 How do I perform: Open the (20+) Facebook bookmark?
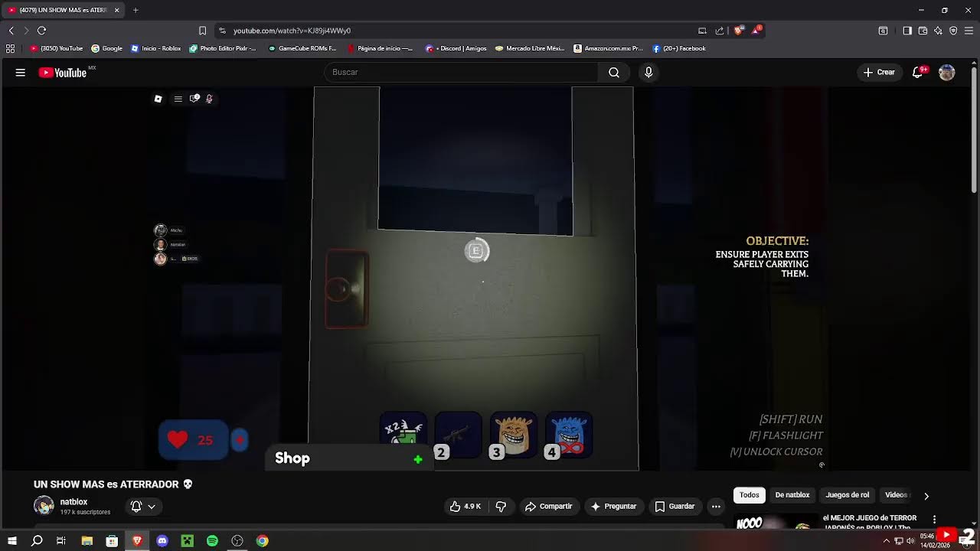(679, 48)
